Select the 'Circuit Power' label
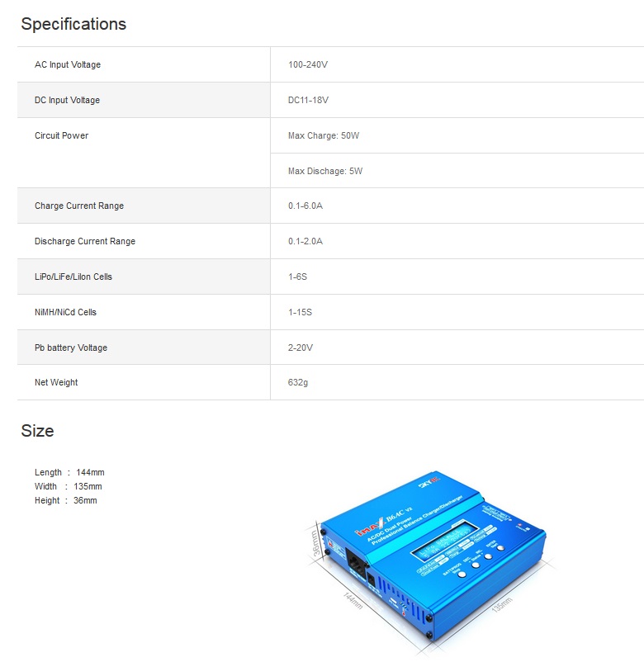 62,135
